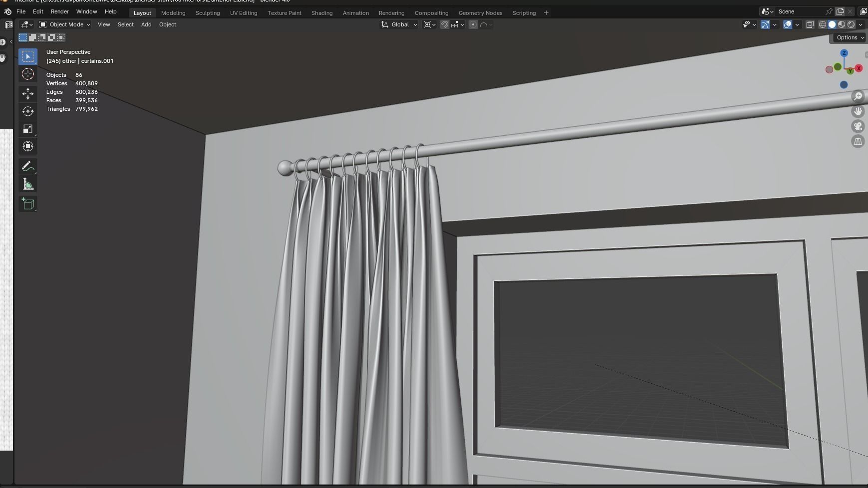Click the Z axis on navigation gizmo
The width and height of the screenshot is (868, 488).
(x=844, y=53)
